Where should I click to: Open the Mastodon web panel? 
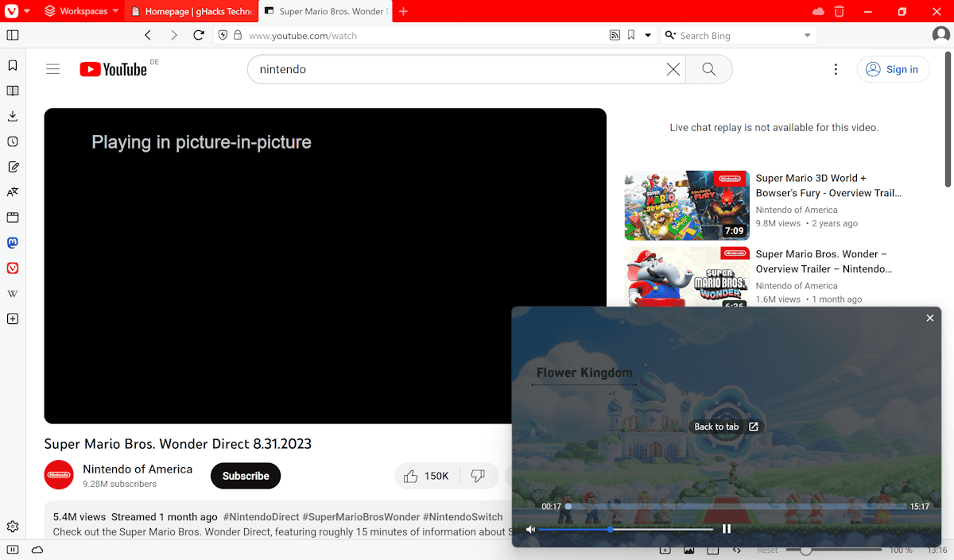pos(13,243)
